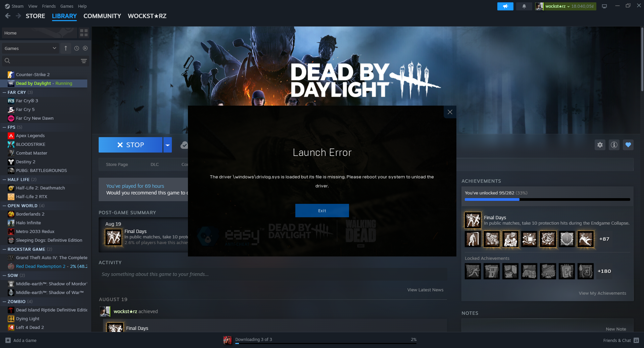
Task: Open library advanced filter icon
Action: pos(84,61)
